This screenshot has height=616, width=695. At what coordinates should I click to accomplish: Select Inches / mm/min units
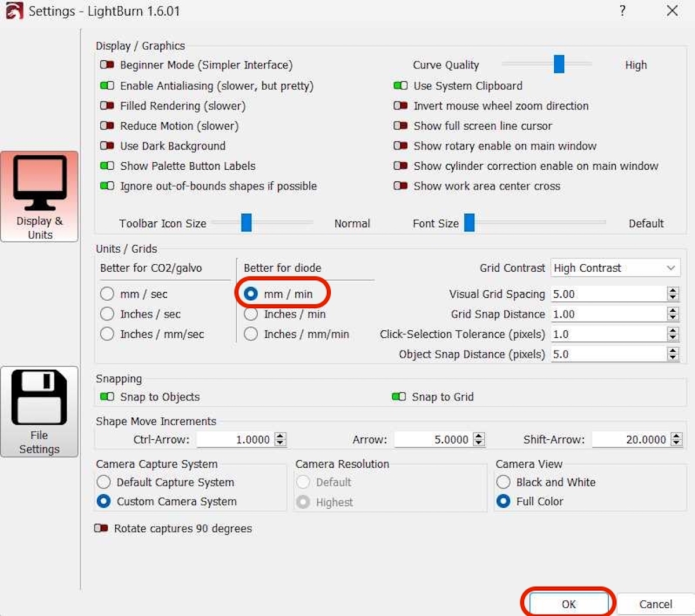251,334
